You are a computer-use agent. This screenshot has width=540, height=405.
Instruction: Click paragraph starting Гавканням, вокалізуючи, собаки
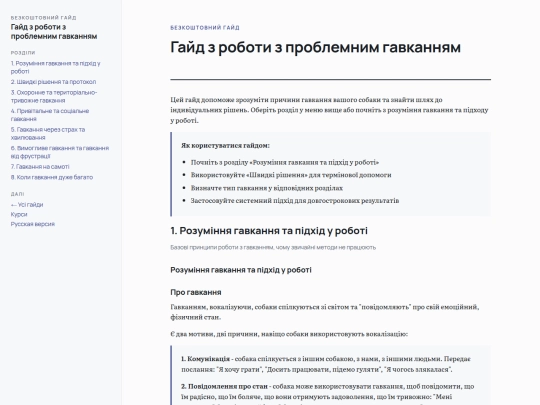[324, 312]
